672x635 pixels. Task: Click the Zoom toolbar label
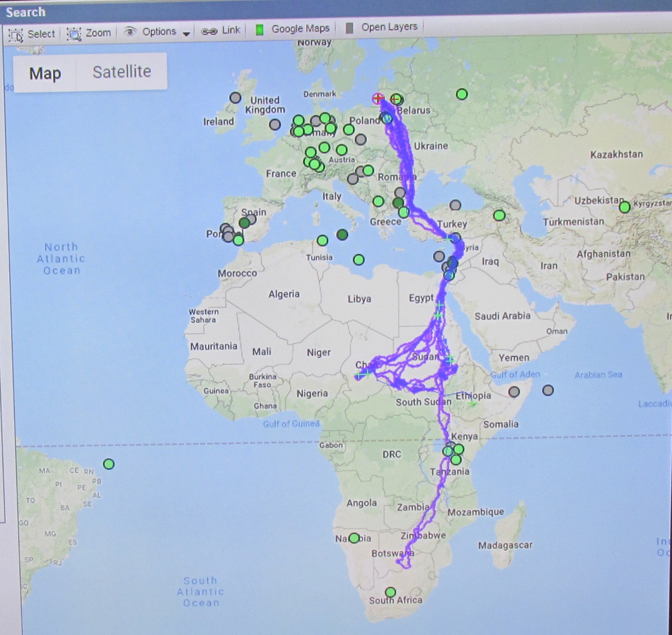(x=98, y=33)
